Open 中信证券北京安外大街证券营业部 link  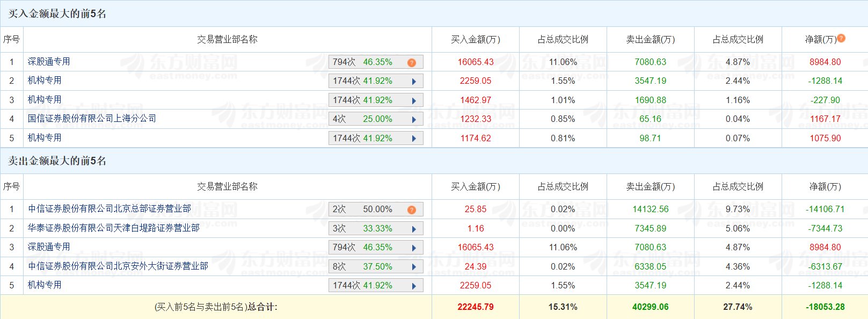[x=118, y=266]
